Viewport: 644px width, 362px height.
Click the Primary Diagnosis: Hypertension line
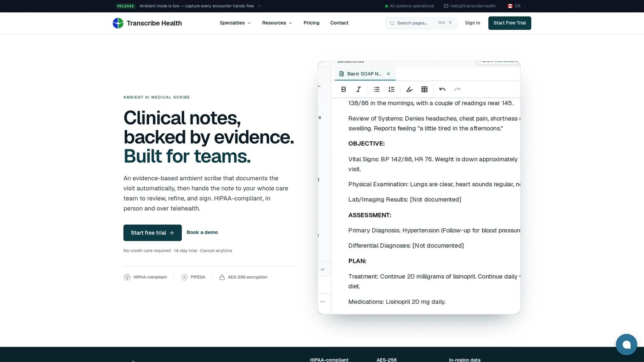pyautogui.click(x=434, y=231)
